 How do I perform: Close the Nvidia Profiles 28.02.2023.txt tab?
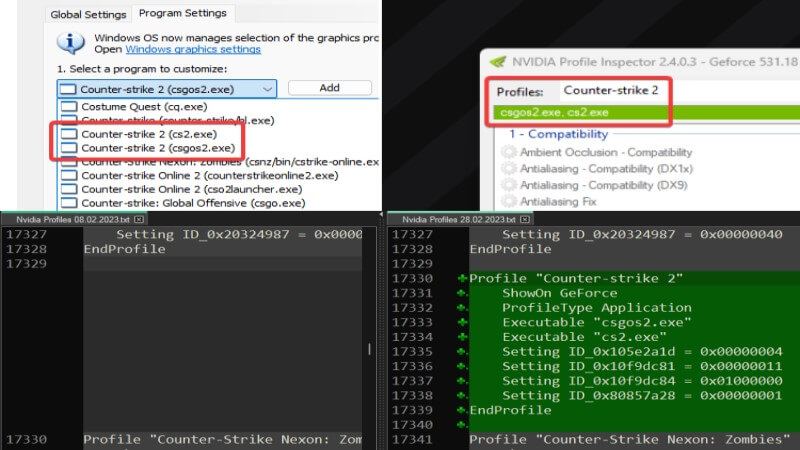[524, 218]
